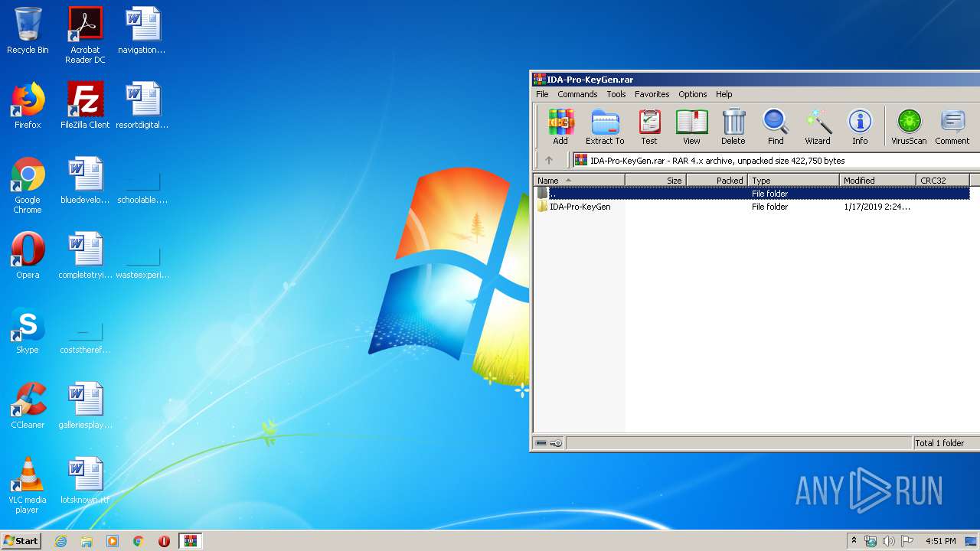The image size is (980, 551).
Task: Open the Commands menu
Action: click(x=577, y=94)
